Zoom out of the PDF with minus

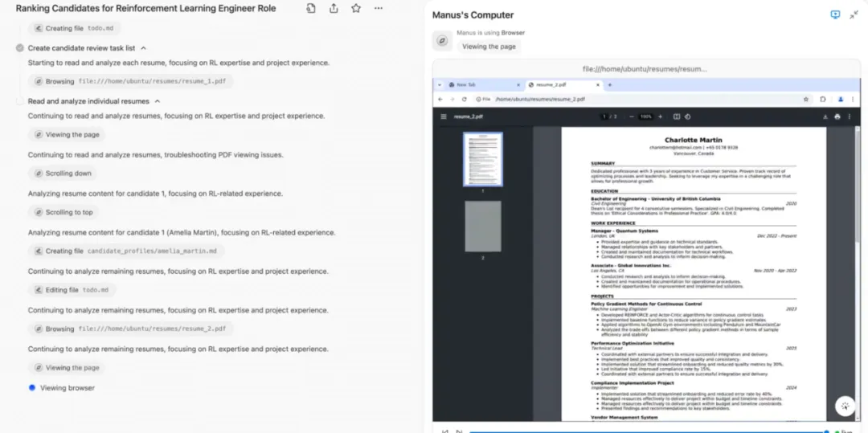pyautogui.click(x=631, y=116)
